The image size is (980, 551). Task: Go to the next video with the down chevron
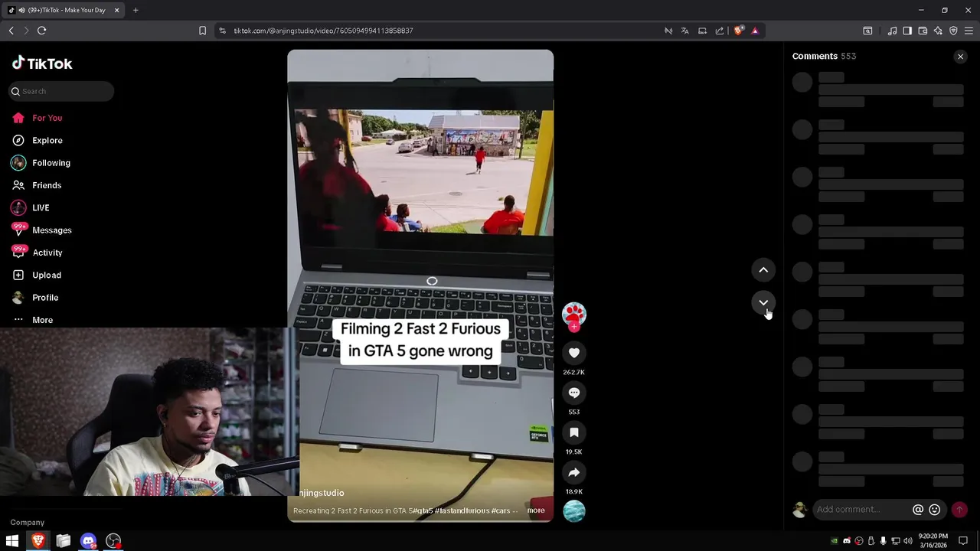pos(763,303)
